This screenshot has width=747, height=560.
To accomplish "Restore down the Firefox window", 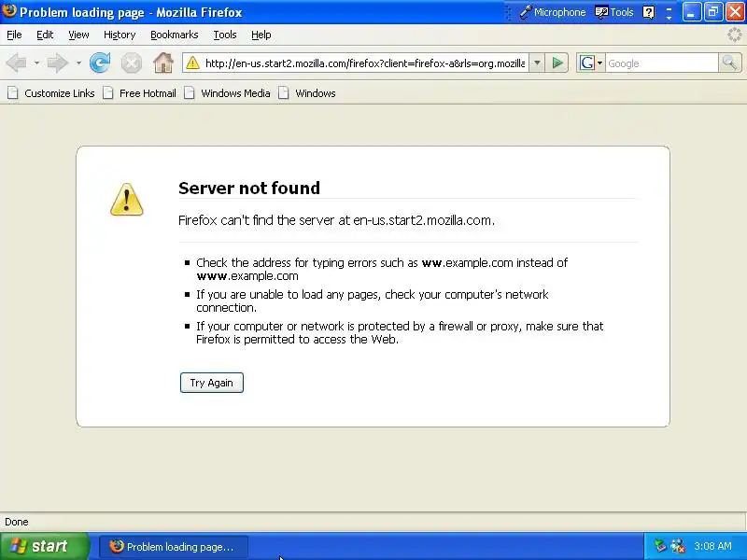I will (713, 12).
